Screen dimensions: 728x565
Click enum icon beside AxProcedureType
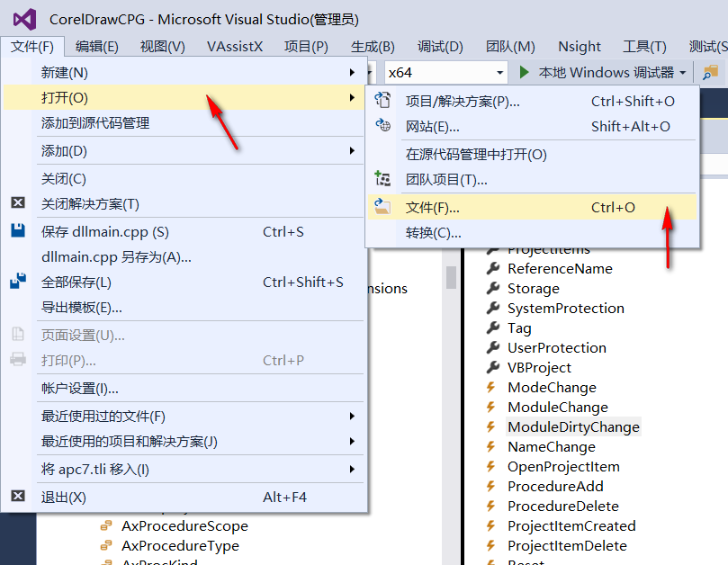[106, 545]
